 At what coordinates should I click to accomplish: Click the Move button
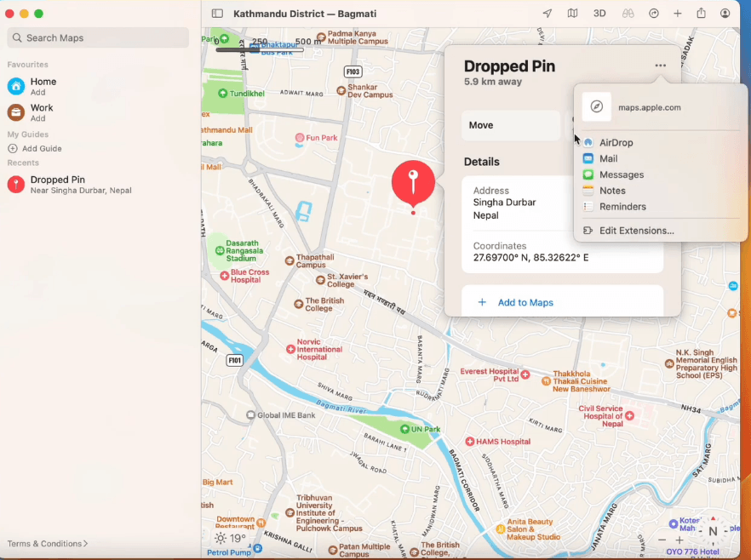511,125
